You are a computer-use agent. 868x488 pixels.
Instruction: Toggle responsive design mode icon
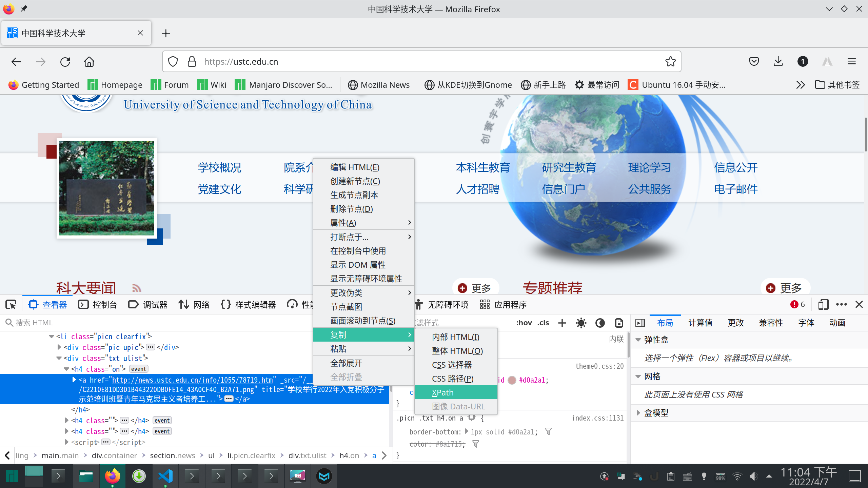(x=823, y=304)
